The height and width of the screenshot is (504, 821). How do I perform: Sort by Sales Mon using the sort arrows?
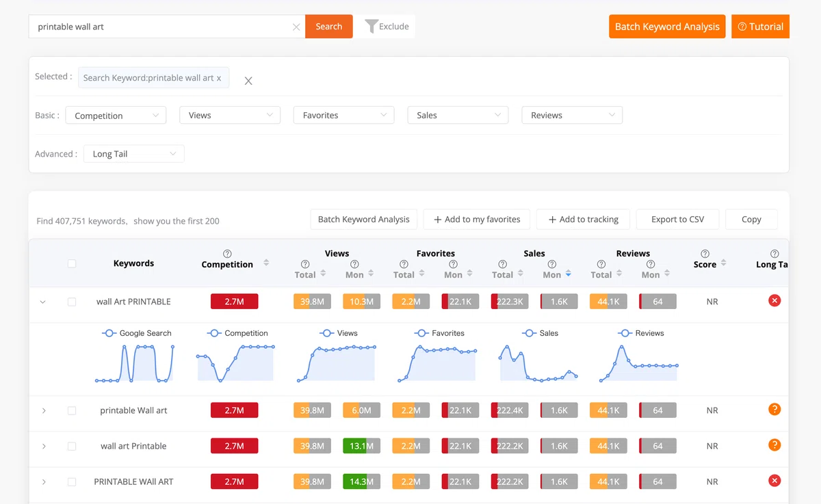click(x=568, y=274)
